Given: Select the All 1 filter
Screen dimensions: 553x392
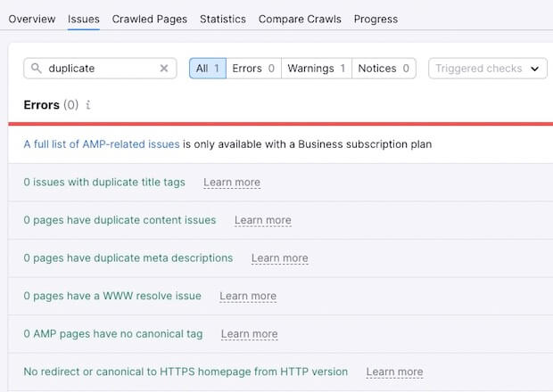Looking at the screenshot, I should 208,69.
